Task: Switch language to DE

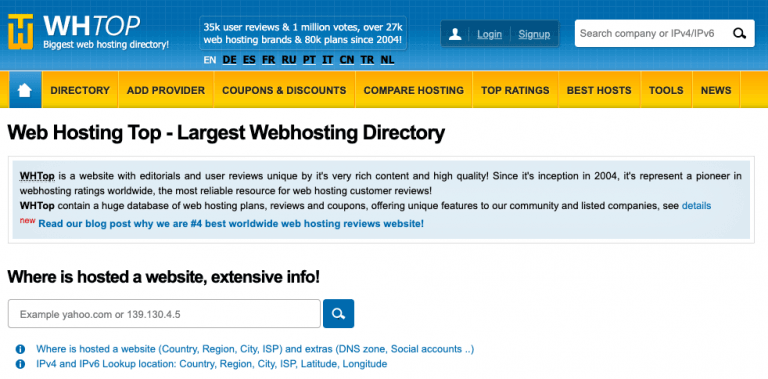Action: pyautogui.click(x=229, y=60)
